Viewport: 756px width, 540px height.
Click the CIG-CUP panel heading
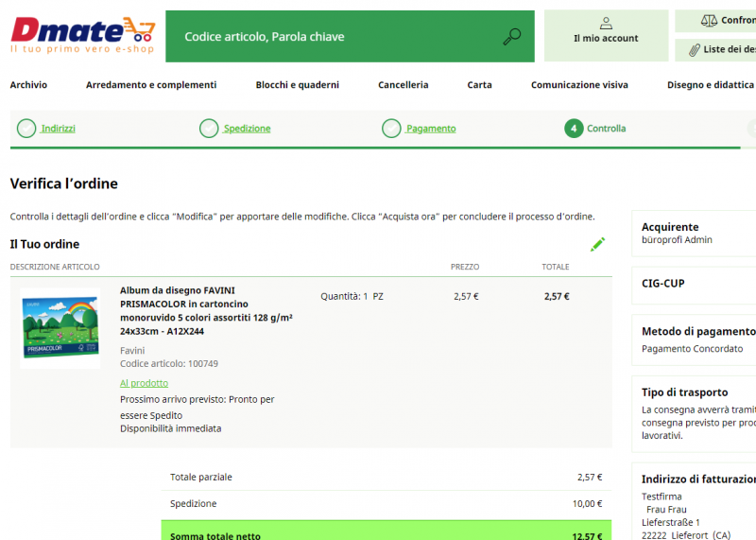pyautogui.click(x=663, y=284)
